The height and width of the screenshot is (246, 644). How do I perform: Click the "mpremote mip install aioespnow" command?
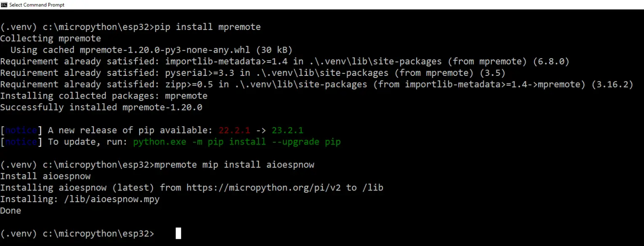pyautogui.click(x=234, y=164)
